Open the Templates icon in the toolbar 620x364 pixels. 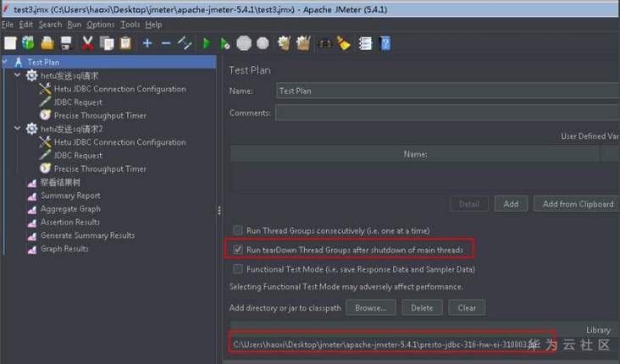(28, 43)
